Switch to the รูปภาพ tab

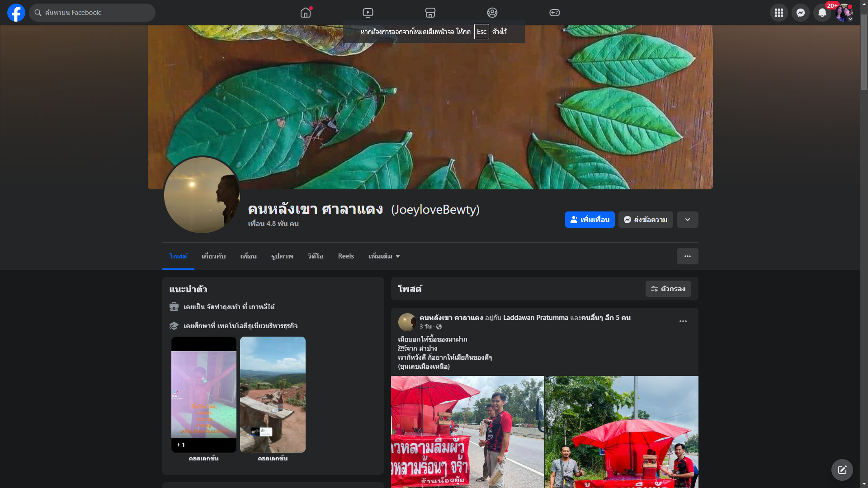(x=282, y=256)
